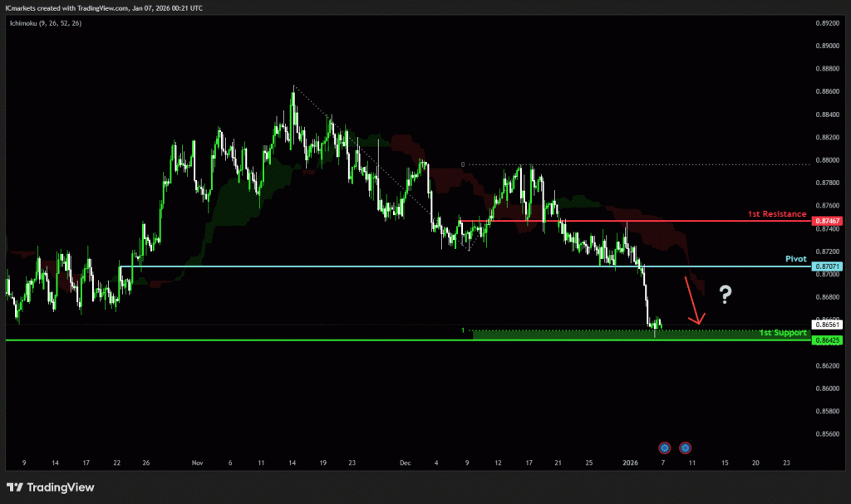Image resolution: width=851 pixels, height=504 pixels.
Task: Click the red 0.87467 price tag
Action: pos(829,222)
